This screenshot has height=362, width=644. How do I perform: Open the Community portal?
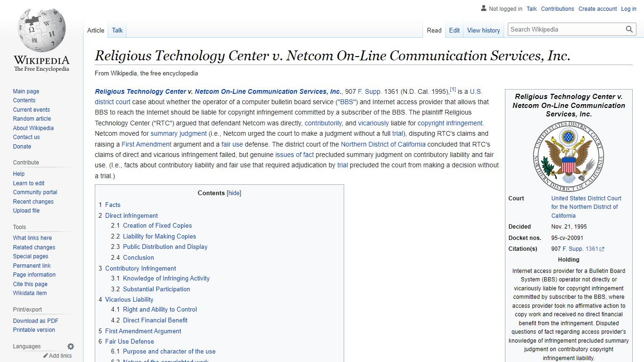click(x=35, y=192)
